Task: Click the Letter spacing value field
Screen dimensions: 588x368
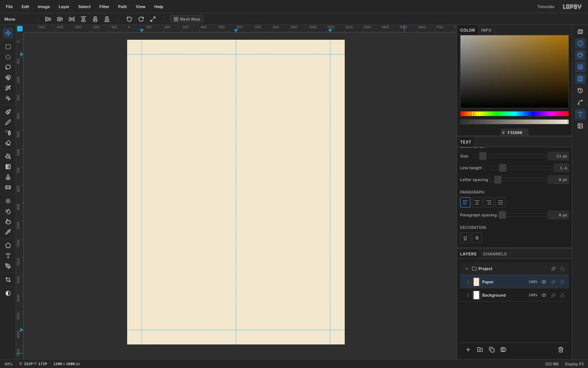Action: click(x=558, y=180)
